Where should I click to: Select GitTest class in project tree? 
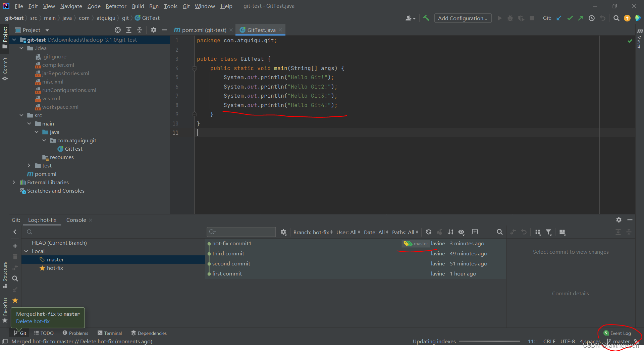point(70,149)
